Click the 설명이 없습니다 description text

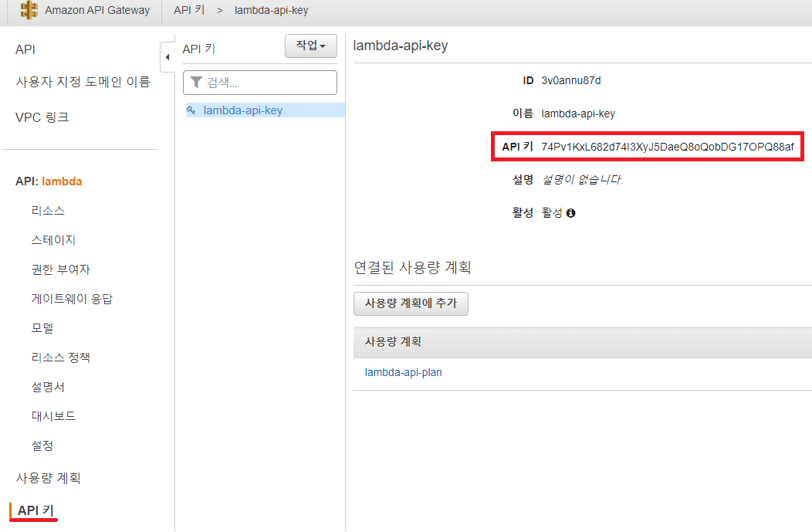(582, 180)
